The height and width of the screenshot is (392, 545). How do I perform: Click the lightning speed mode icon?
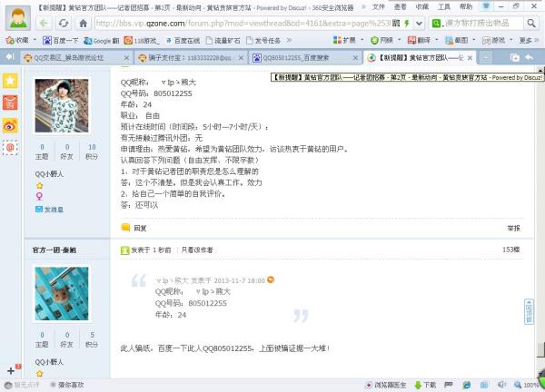pyautogui.click(x=406, y=24)
